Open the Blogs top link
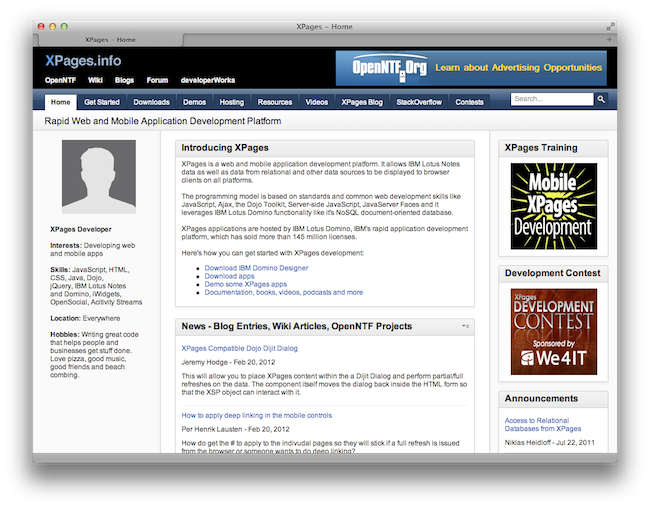Viewport: 650px width, 508px height. coord(124,80)
